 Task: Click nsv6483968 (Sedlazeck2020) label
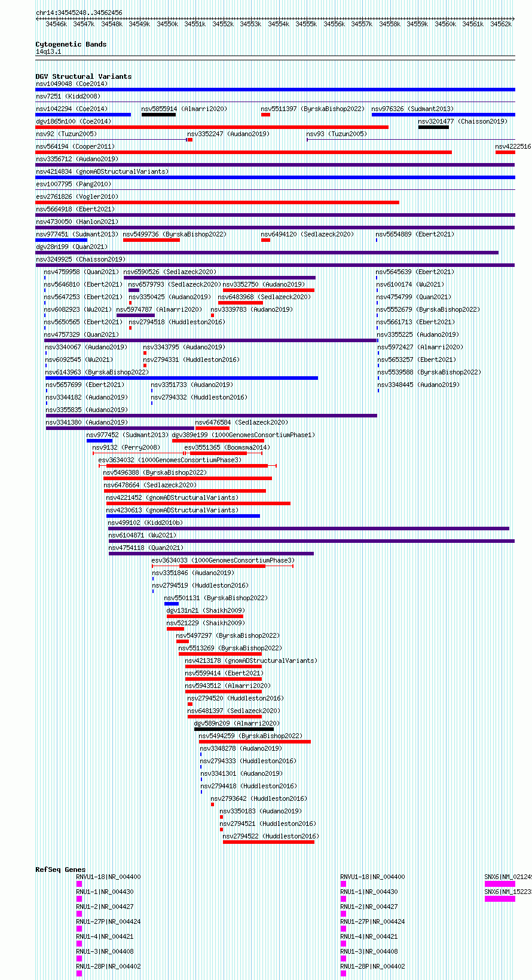pos(264,297)
